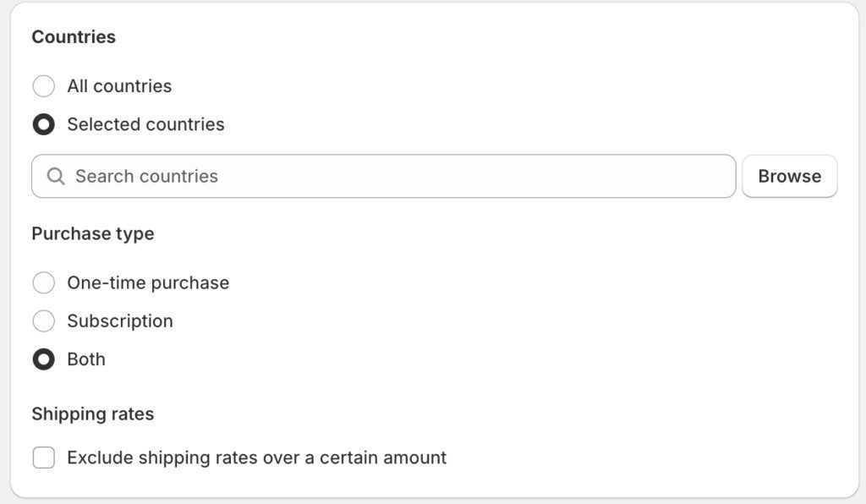Click the Countries section heading
This screenshot has height=504, width=866.
74,37
